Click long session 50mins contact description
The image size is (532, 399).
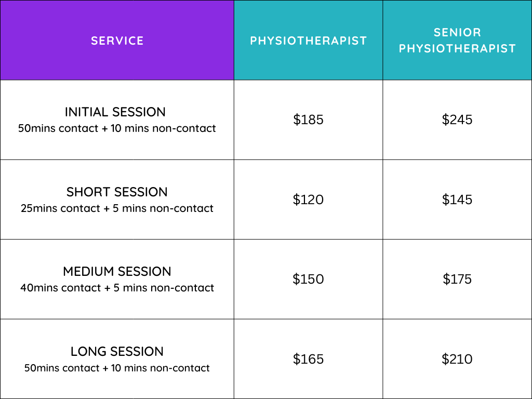(x=117, y=368)
